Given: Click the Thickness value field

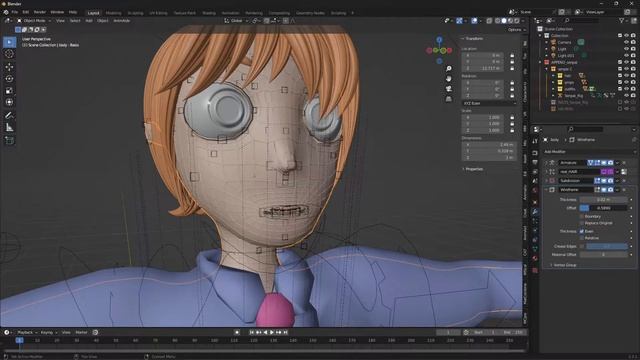Looking at the screenshot, I should [x=603, y=200].
